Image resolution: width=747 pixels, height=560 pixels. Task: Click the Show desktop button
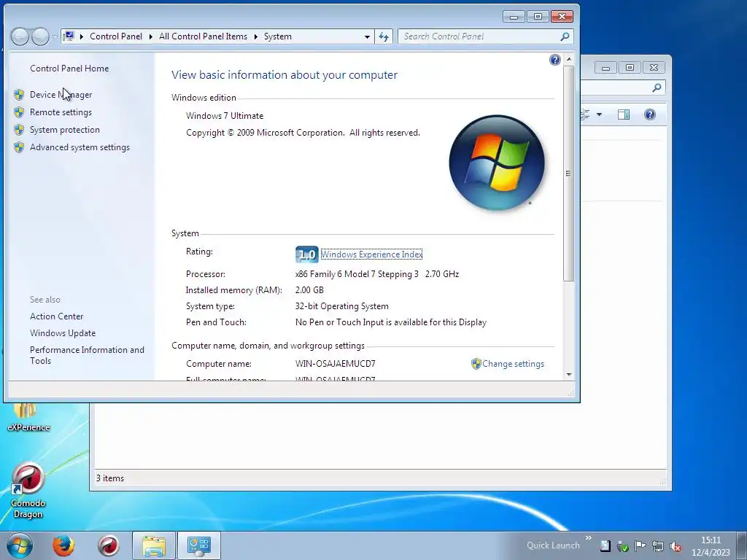[742, 545]
